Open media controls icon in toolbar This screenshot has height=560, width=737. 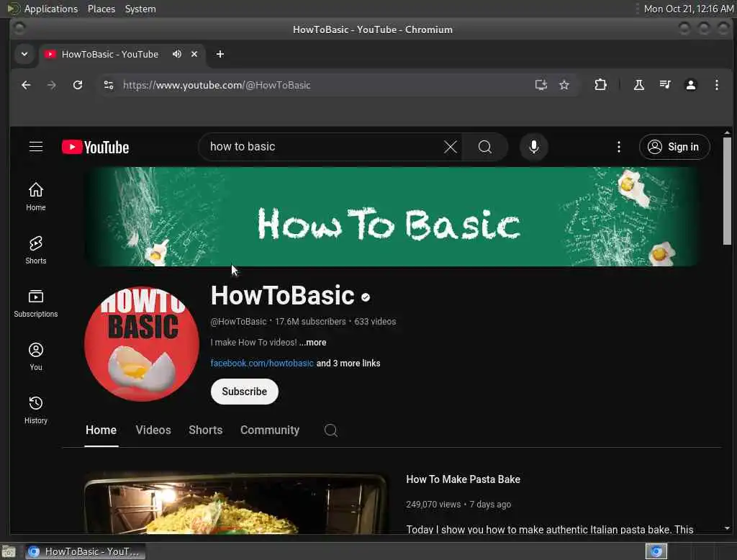(664, 85)
